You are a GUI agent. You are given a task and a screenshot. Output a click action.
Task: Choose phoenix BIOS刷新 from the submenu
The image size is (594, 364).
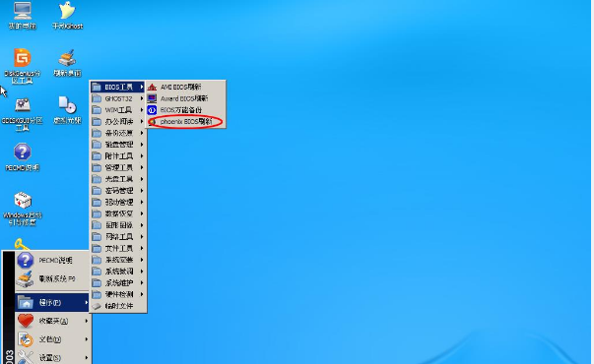pos(185,122)
